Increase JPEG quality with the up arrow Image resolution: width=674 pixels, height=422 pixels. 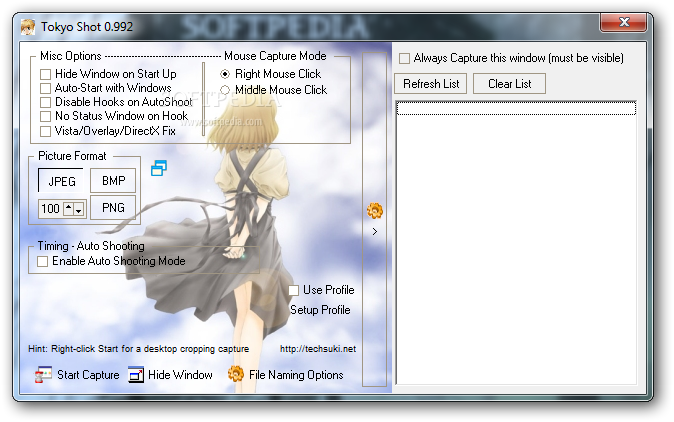(69, 208)
